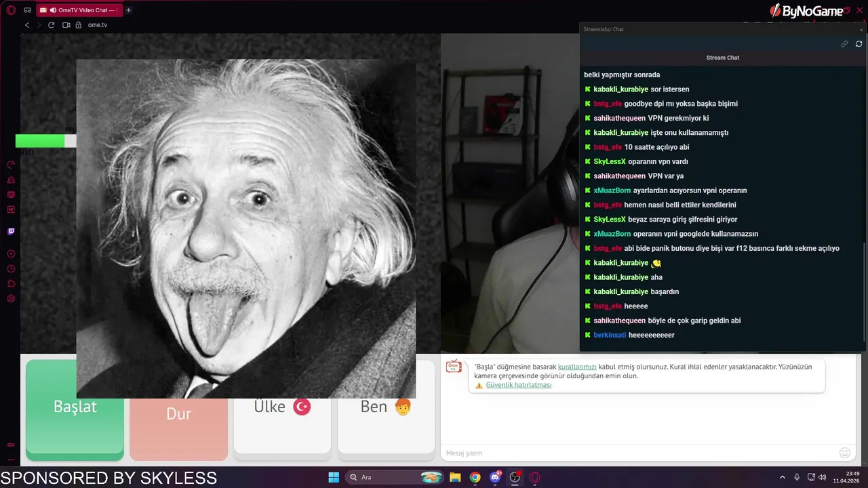Open Extensions icon in sidebar
868x488 pixels.
pos(11,283)
